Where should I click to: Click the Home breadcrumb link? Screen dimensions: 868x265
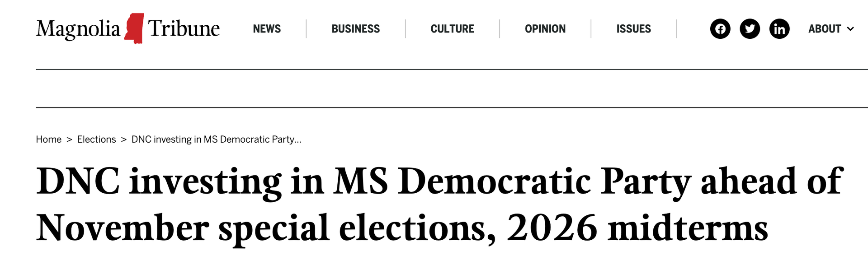click(x=49, y=139)
